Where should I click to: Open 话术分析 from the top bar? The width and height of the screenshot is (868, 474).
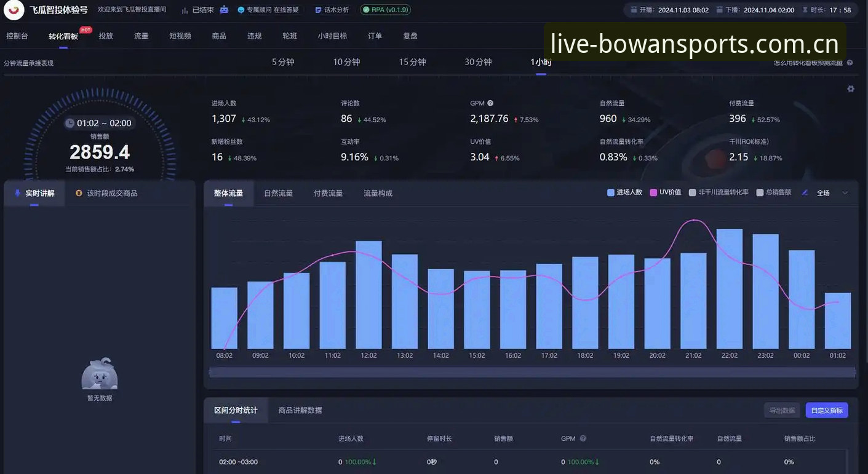tap(332, 10)
